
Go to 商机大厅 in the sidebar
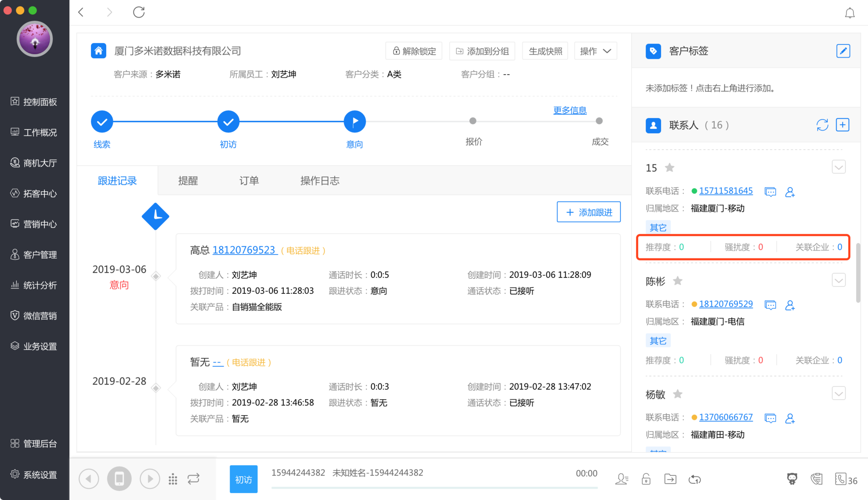(34, 163)
